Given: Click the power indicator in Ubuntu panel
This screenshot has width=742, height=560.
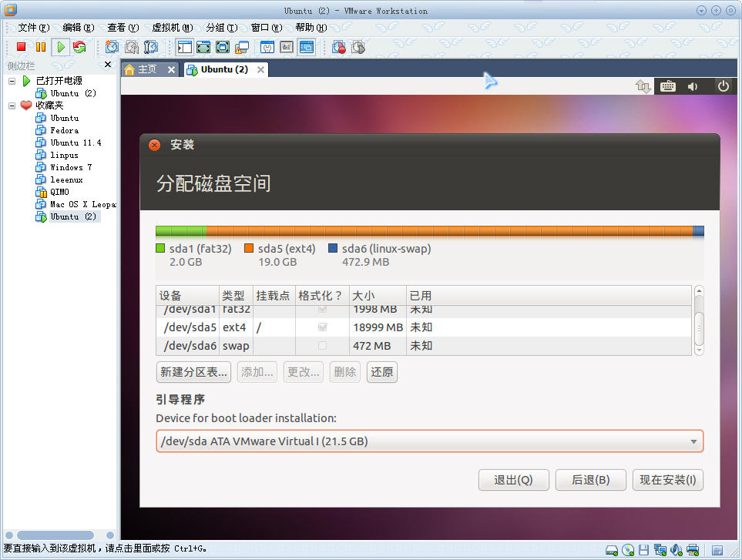Looking at the screenshot, I should coord(723,86).
